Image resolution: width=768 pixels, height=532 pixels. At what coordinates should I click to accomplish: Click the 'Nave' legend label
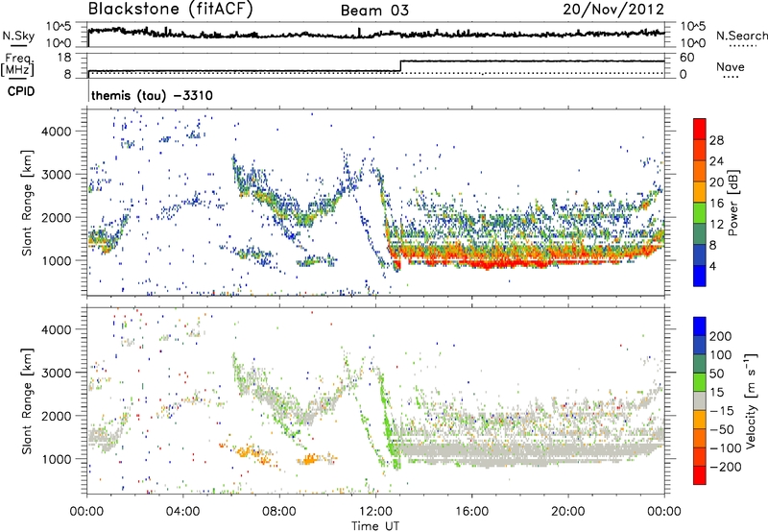click(731, 67)
